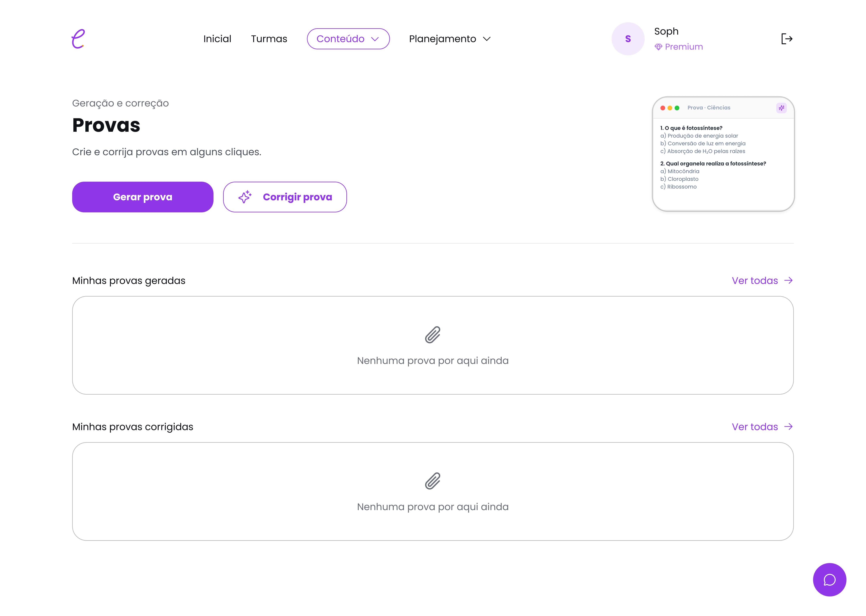
Task: Click the Corrigir prova button label
Action: [x=297, y=197]
